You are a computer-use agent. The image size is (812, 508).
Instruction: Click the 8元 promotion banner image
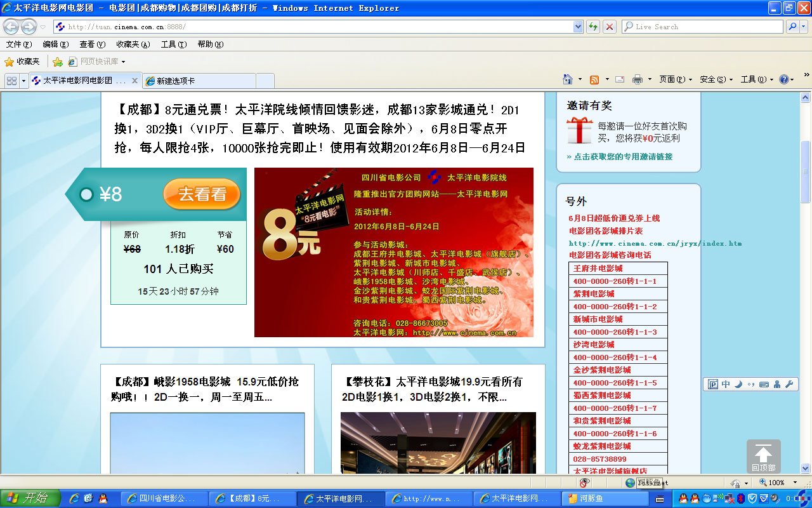point(394,252)
